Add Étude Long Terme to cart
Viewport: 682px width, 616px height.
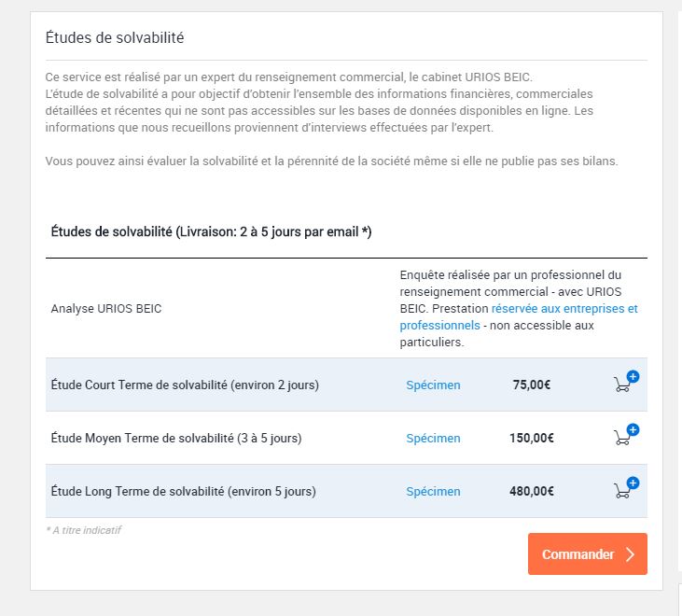(624, 490)
